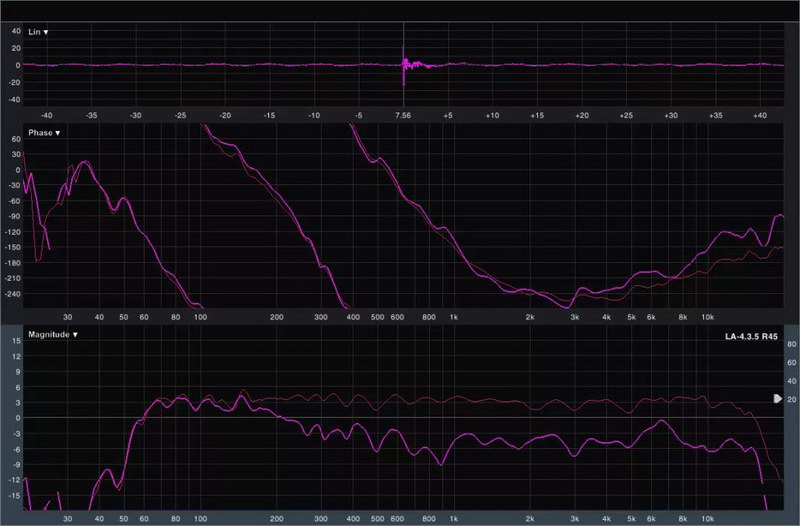Click the impulse peak in the Lin graph
The width and height of the screenshot is (800, 526).
click(404, 65)
